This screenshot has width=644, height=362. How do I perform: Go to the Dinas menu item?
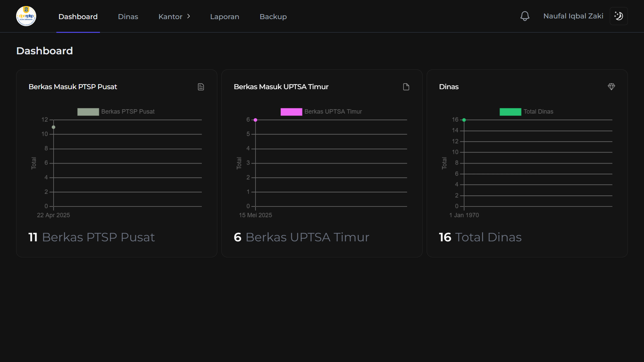(x=128, y=16)
